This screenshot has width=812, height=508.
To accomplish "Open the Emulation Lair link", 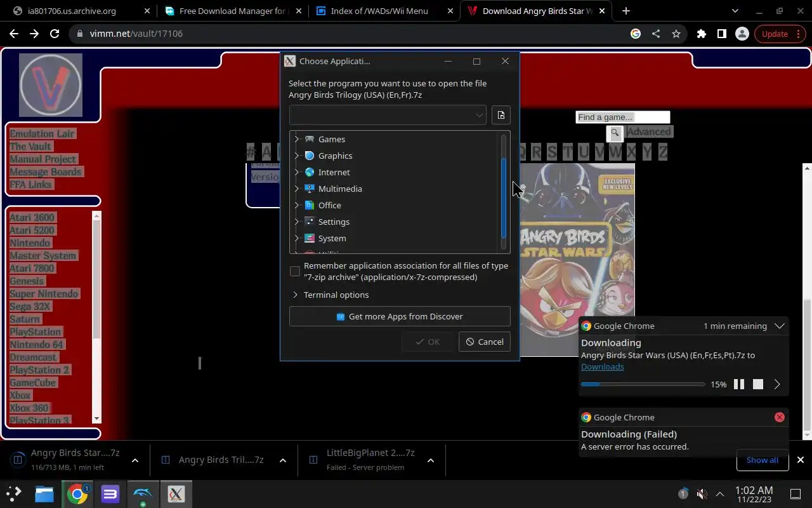I will coord(42,133).
